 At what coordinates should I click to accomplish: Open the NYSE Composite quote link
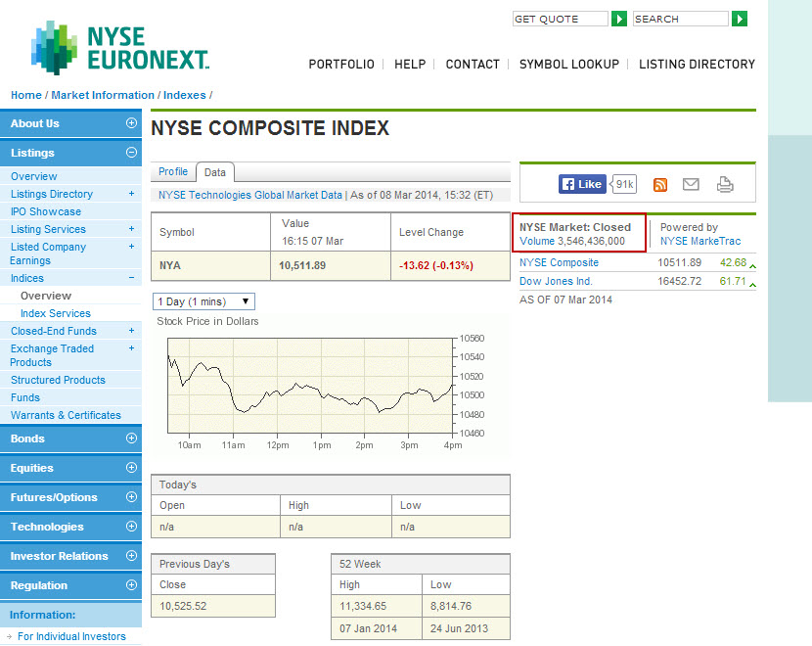click(559, 262)
